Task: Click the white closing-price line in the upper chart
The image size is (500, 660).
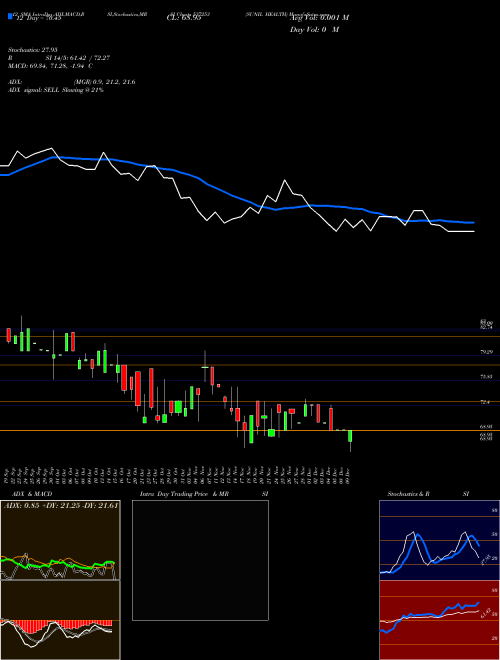Action: (285, 181)
